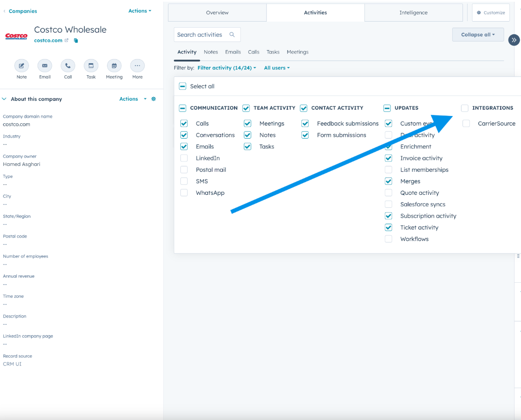This screenshot has width=521, height=420.
Task: Uncheck the Conversations checkbox
Action: tap(184, 135)
